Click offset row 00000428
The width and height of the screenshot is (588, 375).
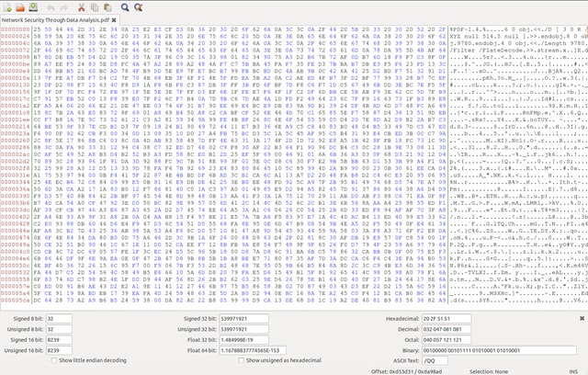click(16, 223)
